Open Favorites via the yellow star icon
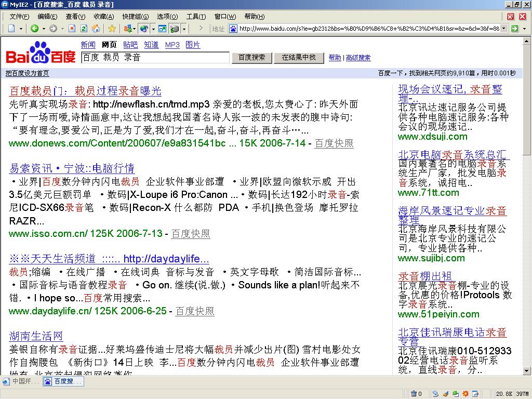Screen dimensions: 532x399 pos(112,29)
